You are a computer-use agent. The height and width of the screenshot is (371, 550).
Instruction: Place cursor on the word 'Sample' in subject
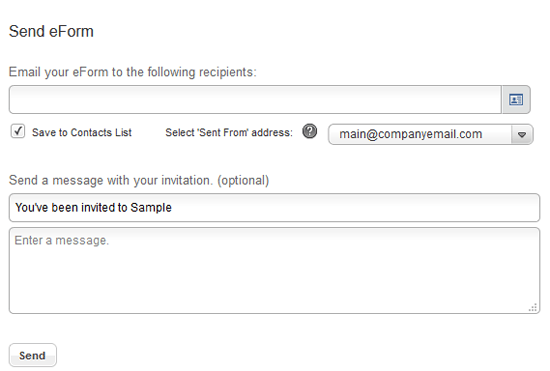click(x=151, y=208)
